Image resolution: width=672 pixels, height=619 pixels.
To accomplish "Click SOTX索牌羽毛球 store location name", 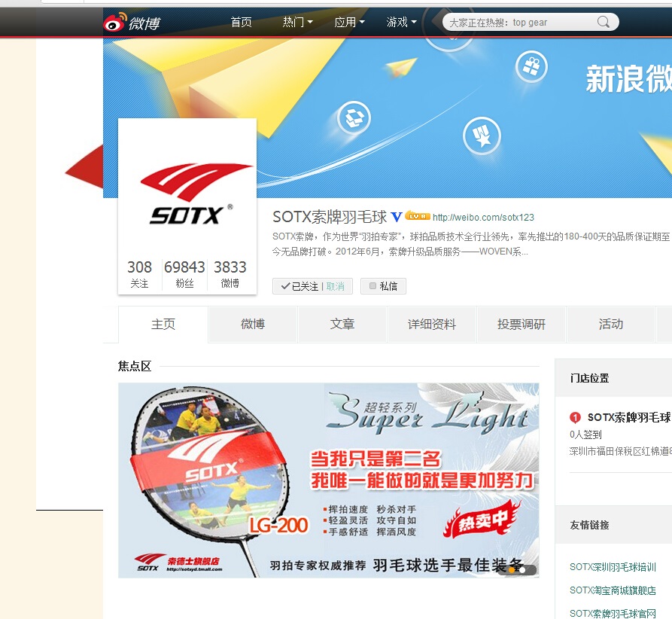I will tap(629, 417).
